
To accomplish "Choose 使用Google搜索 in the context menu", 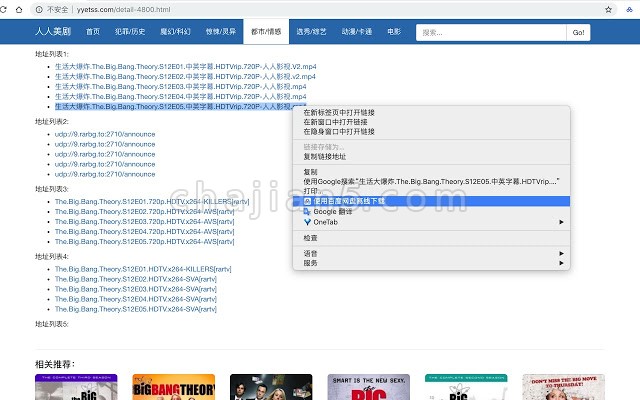I will pyautogui.click(x=431, y=181).
